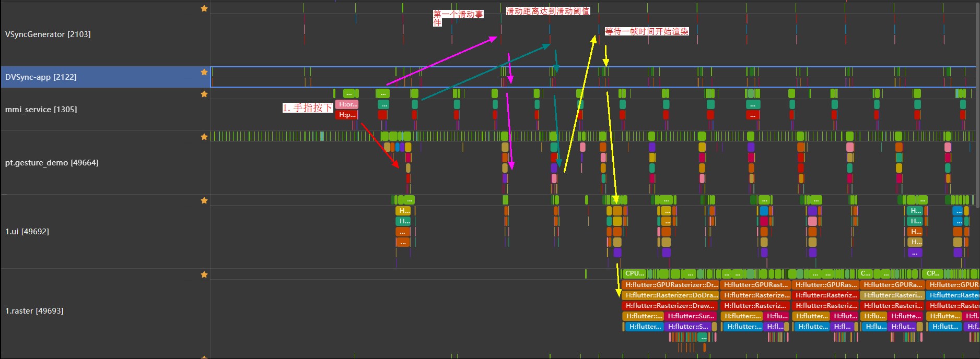Click the red H:p... slice in mmi_service
This screenshot has height=359, width=980.
coord(347,115)
